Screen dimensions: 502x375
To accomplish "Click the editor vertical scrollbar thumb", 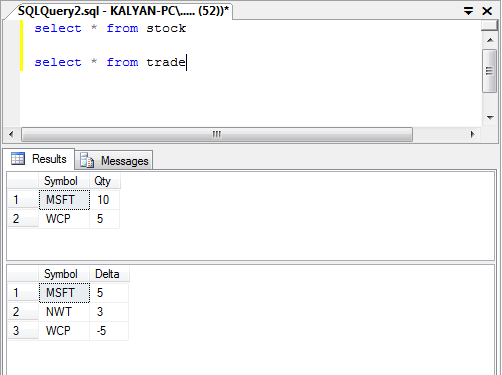I will click(489, 71).
